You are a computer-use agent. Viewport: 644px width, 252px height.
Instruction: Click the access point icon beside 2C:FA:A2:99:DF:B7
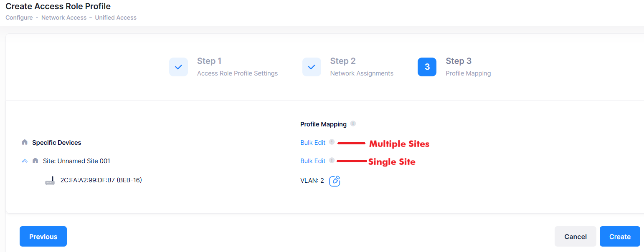(50, 180)
